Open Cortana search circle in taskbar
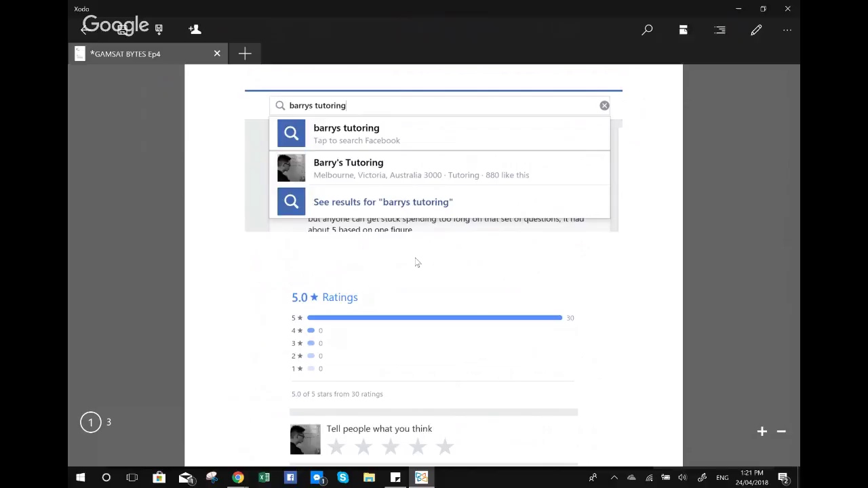The width and height of the screenshot is (868, 488). pyautogui.click(x=106, y=478)
